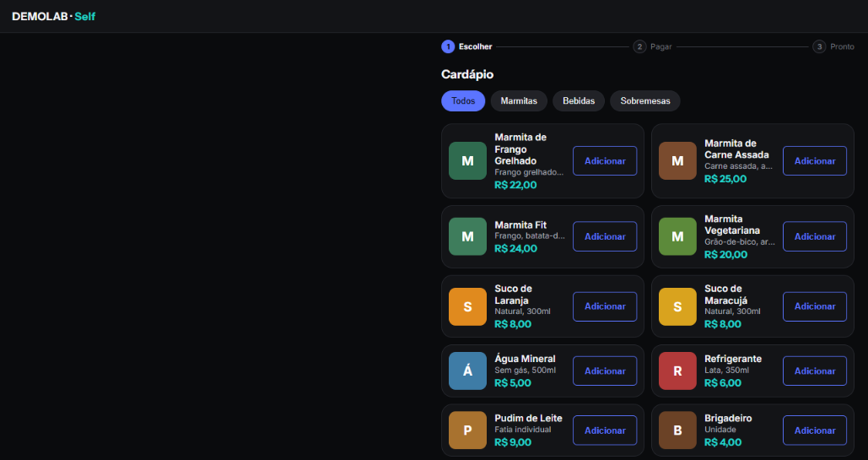Click the description 'Lata, 350ml'

point(726,371)
